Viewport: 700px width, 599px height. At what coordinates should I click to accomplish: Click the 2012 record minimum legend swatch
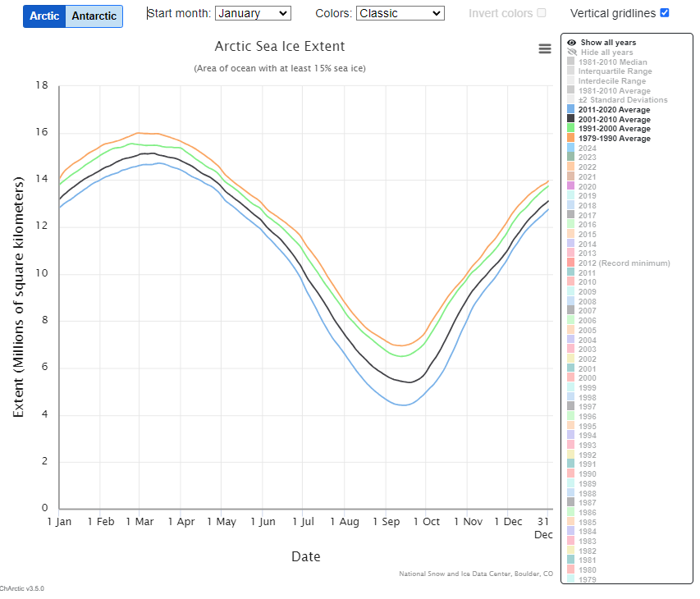pos(571,263)
